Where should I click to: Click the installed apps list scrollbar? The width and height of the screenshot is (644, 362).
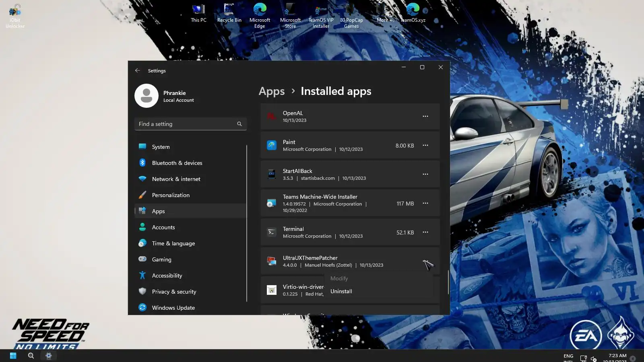click(x=448, y=282)
